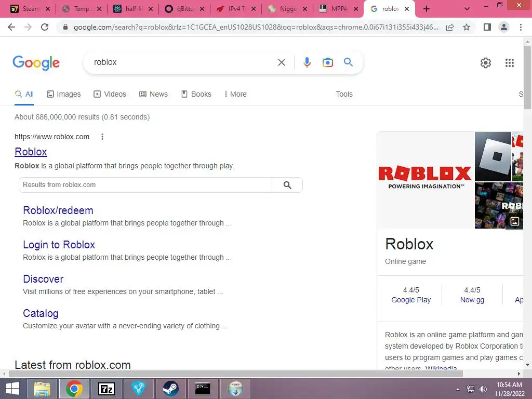Open File Explorer from taskbar
The image size is (532, 399).
(43, 389)
